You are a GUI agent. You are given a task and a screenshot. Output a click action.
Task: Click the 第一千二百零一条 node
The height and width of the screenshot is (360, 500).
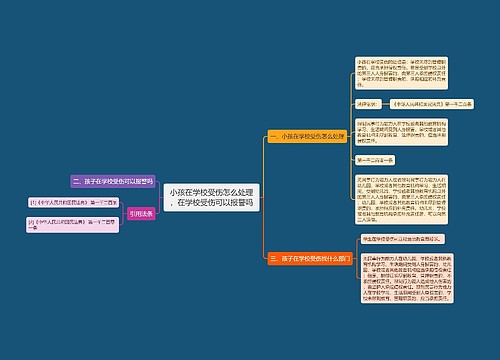375,160
